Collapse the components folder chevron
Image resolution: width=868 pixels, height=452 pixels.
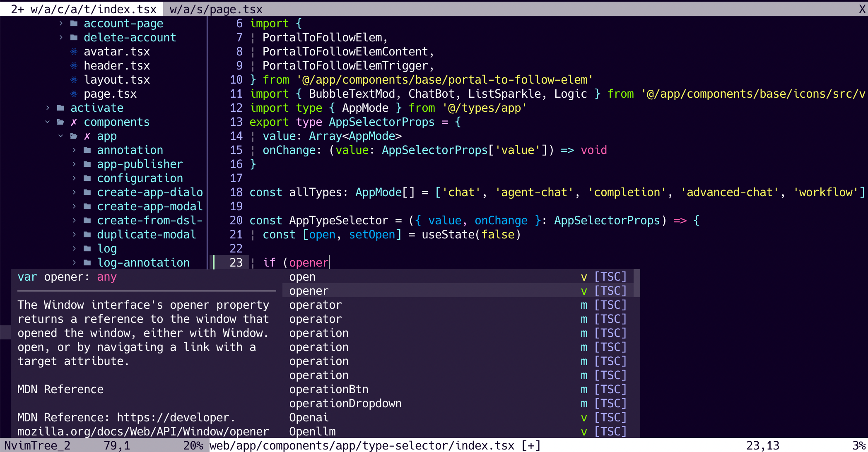(48, 122)
